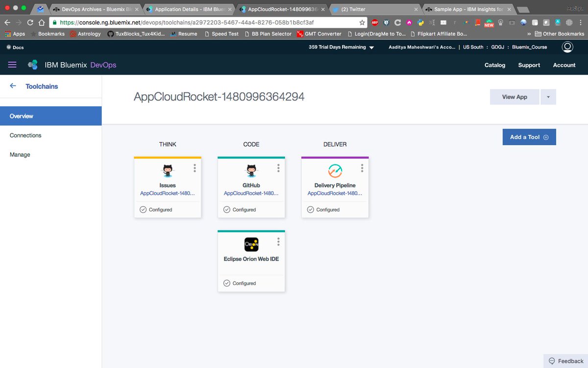Close the DevOps Archives tab
The width and height of the screenshot is (588, 368).
pos(137,9)
